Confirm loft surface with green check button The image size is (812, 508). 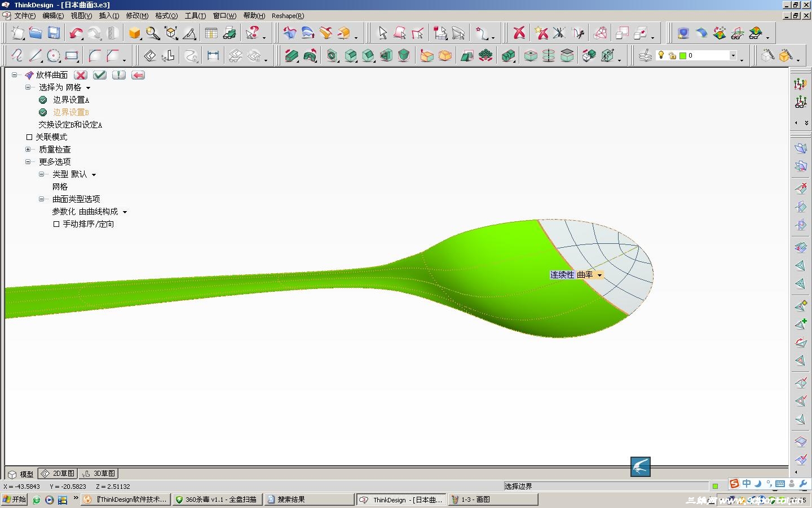click(100, 75)
